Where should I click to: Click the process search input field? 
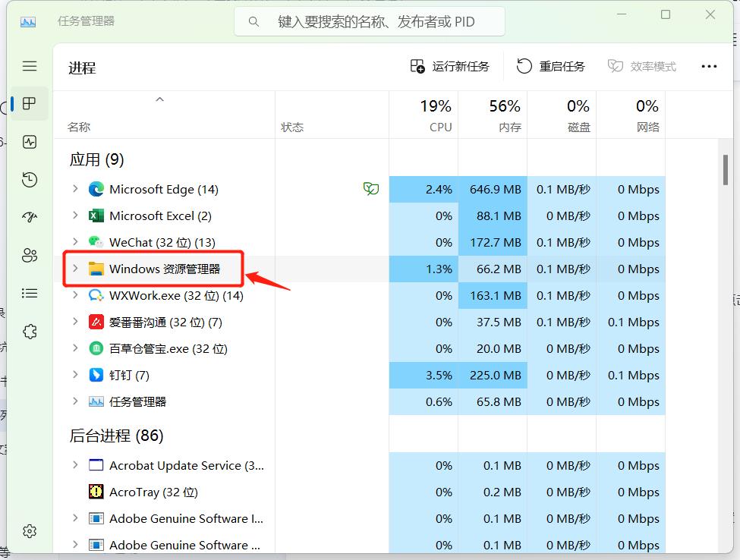pos(370,22)
